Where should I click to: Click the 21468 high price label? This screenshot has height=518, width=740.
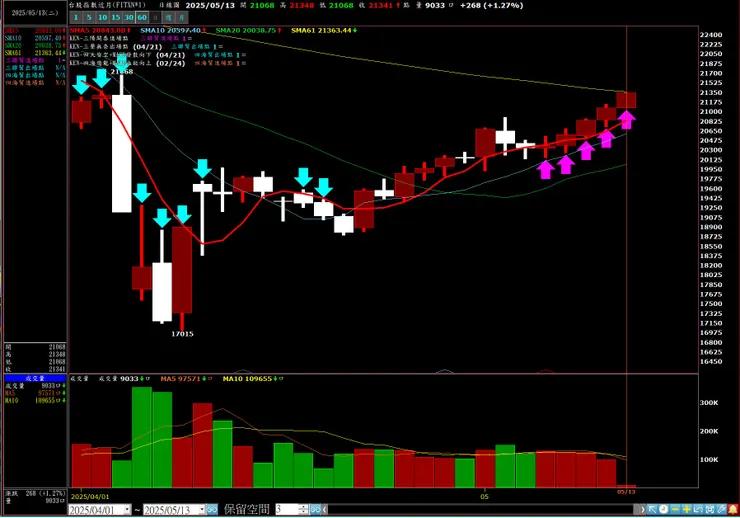tap(122, 72)
